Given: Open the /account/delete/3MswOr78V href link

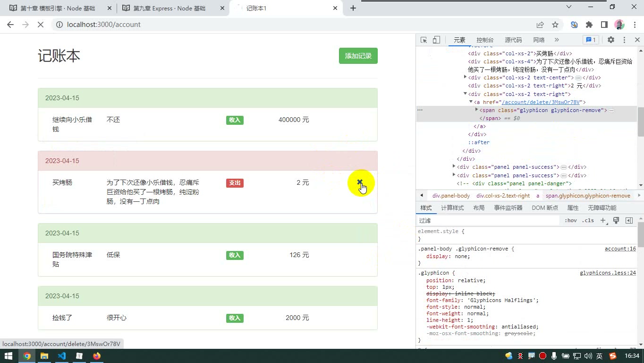Looking at the screenshot, I should click(x=540, y=102).
